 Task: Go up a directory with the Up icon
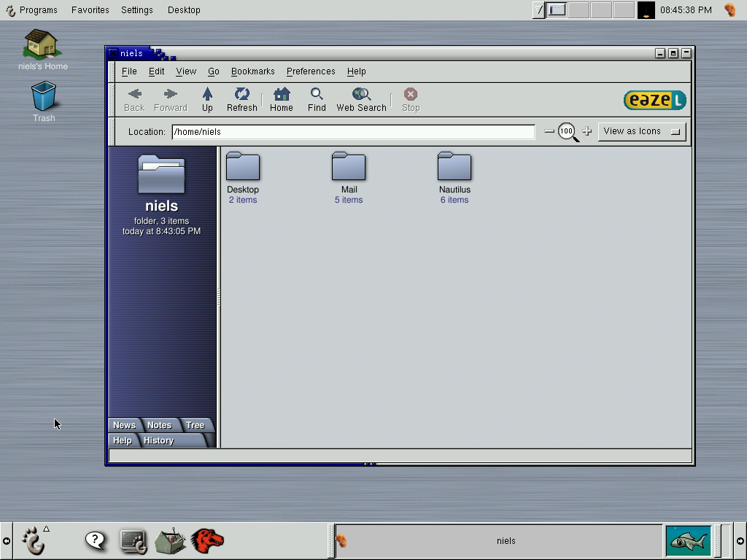pyautogui.click(x=207, y=99)
